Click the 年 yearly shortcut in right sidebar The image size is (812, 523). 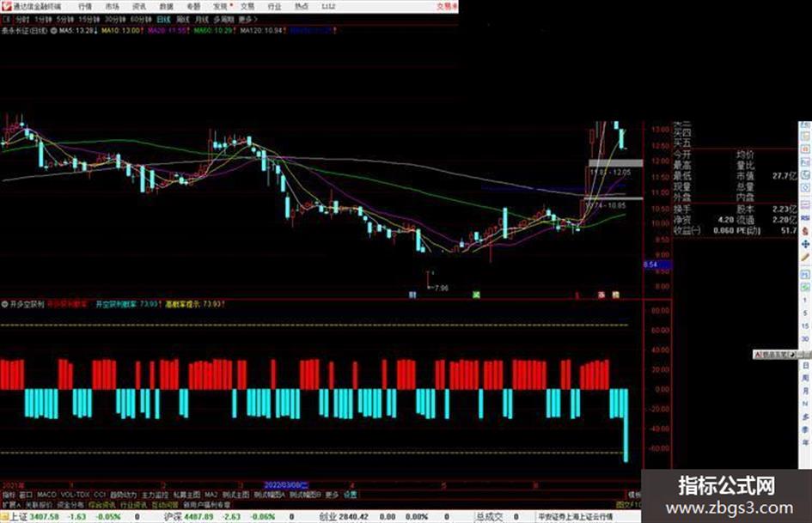(805, 443)
